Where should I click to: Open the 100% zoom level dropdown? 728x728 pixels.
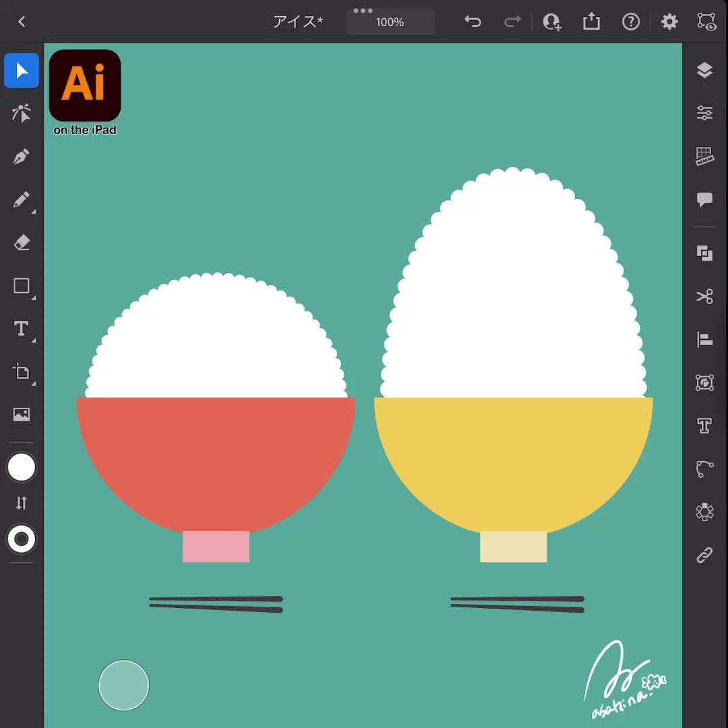coord(390,22)
